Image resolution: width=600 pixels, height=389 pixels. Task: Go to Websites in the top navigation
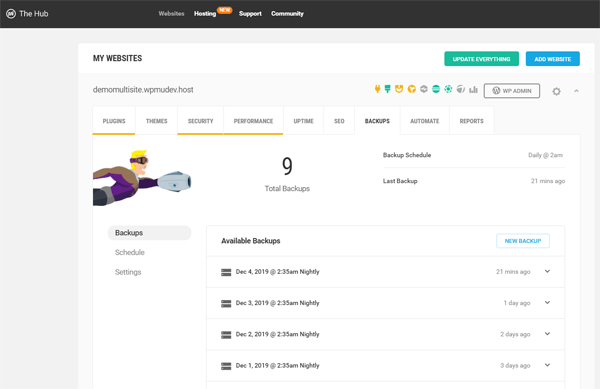171,14
